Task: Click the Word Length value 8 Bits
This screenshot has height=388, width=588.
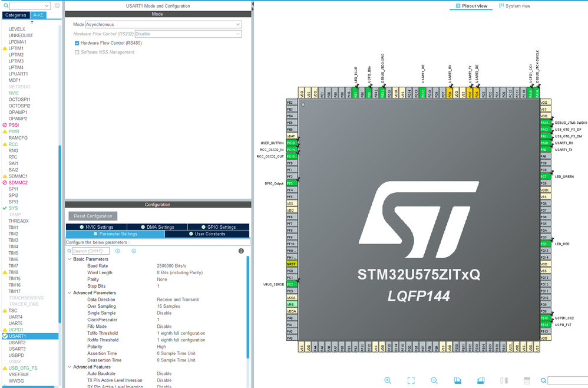Action: pos(180,273)
